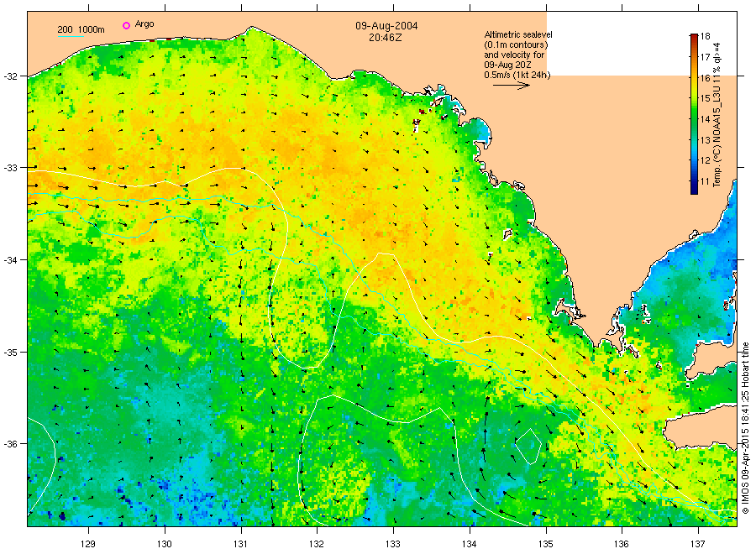Click the color bar value 12

coord(706,160)
